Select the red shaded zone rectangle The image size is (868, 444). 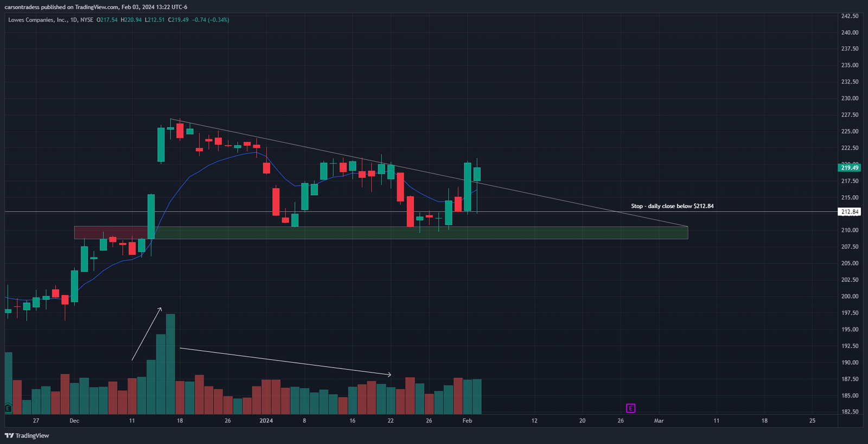[x=111, y=233]
